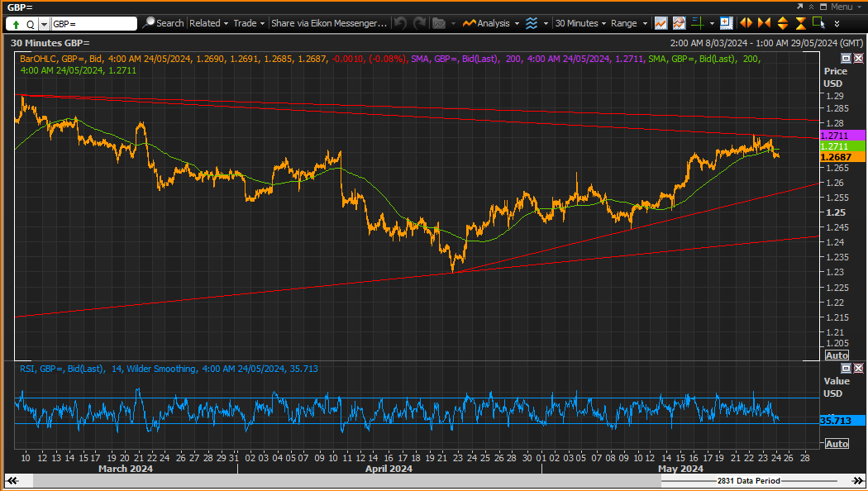Click the March 2024 axis label

point(126,469)
